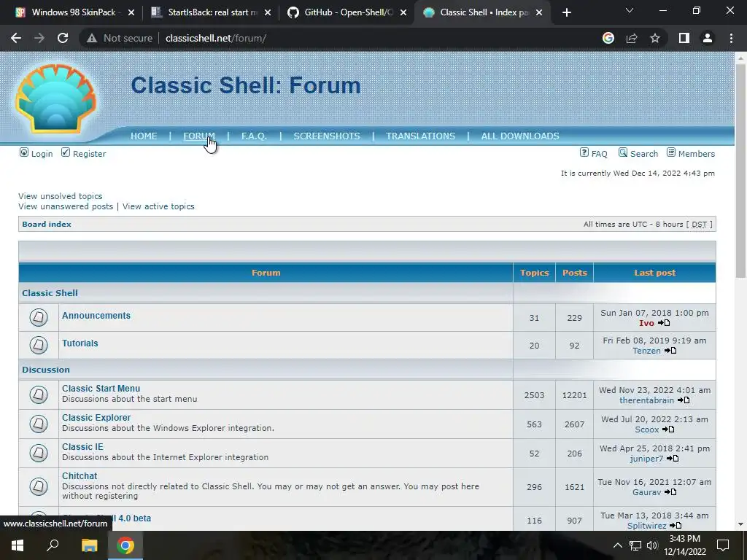This screenshot has height=560, width=747.
Task: Open the FAQ link near Search
Action: click(x=594, y=153)
